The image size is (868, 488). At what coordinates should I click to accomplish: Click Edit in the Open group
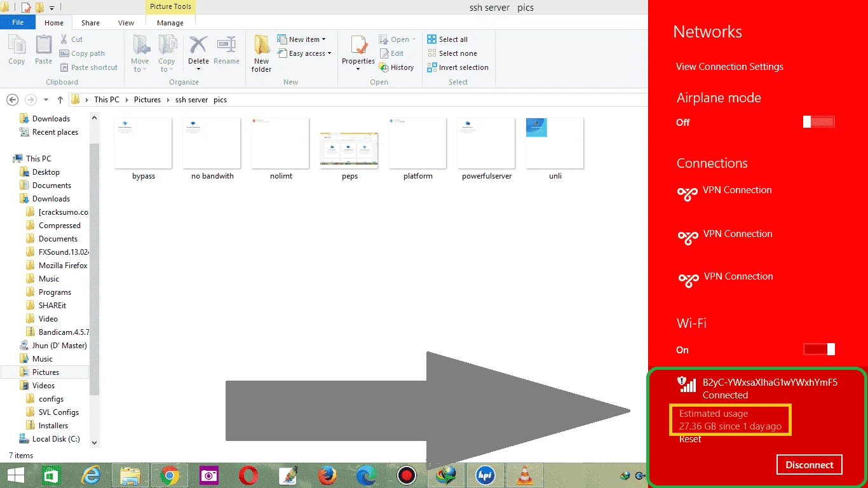391,53
